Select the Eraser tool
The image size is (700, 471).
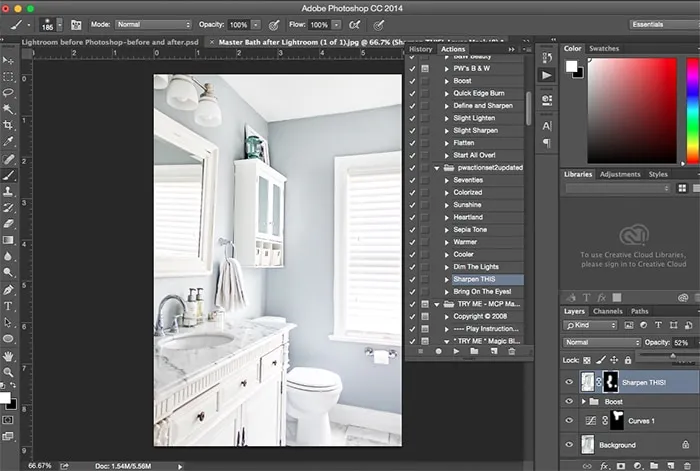(x=8, y=224)
